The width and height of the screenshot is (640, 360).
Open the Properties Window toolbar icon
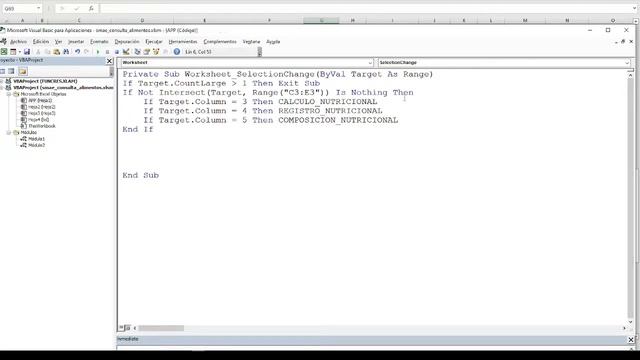pos(147,52)
